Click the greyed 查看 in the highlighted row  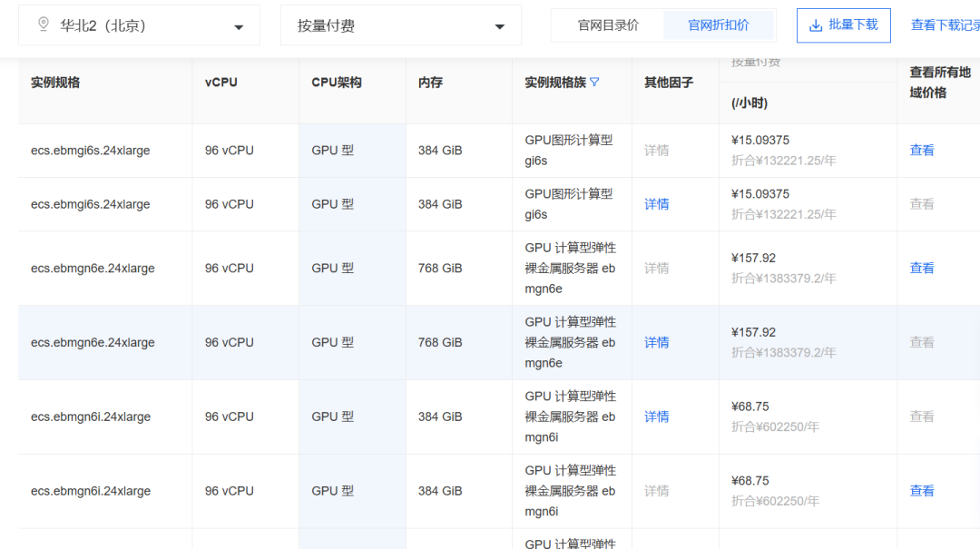tap(921, 343)
